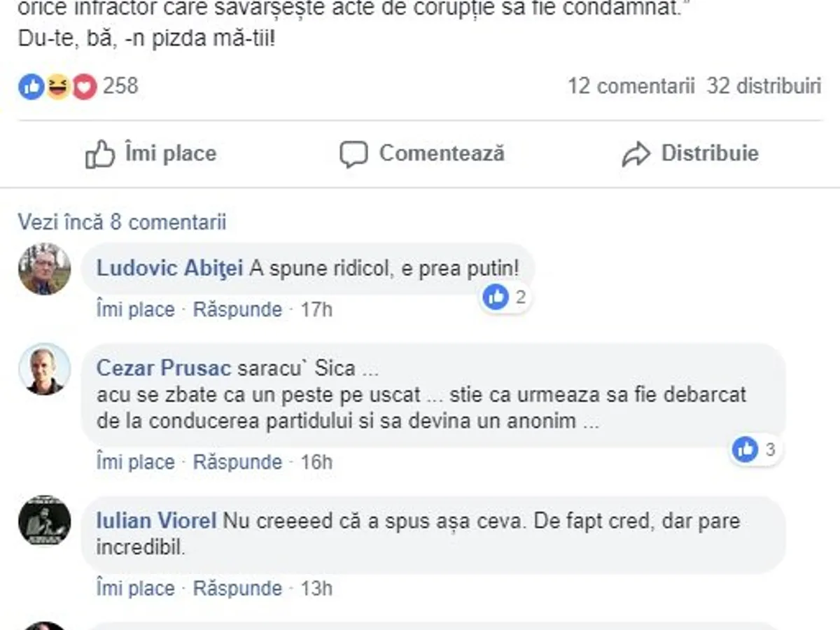The height and width of the screenshot is (630, 840).
Task: Open the post's like reaction icon
Action: point(31,87)
